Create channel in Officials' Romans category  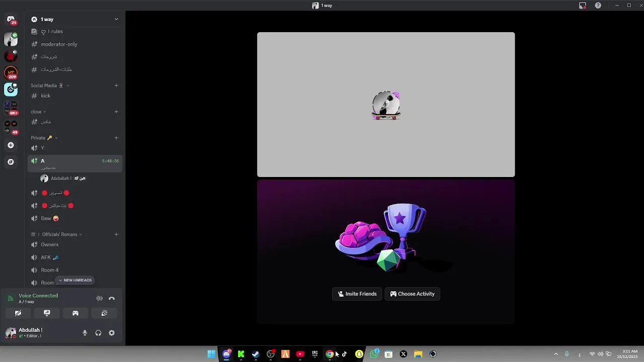coord(116,234)
